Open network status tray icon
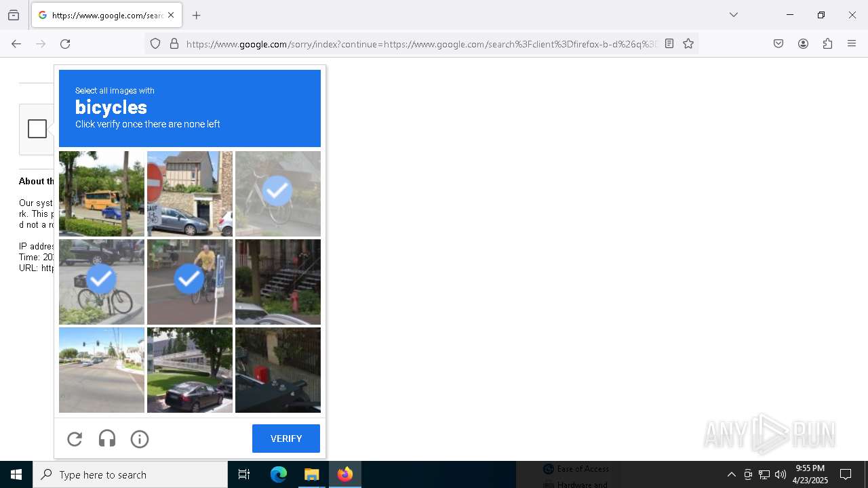 pyautogui.click(x=764, y=474)
